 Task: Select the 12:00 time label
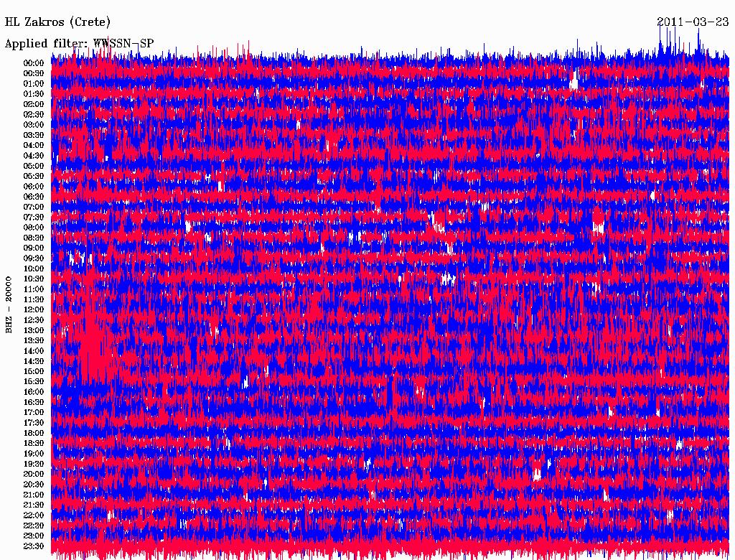tap(34, 309)
